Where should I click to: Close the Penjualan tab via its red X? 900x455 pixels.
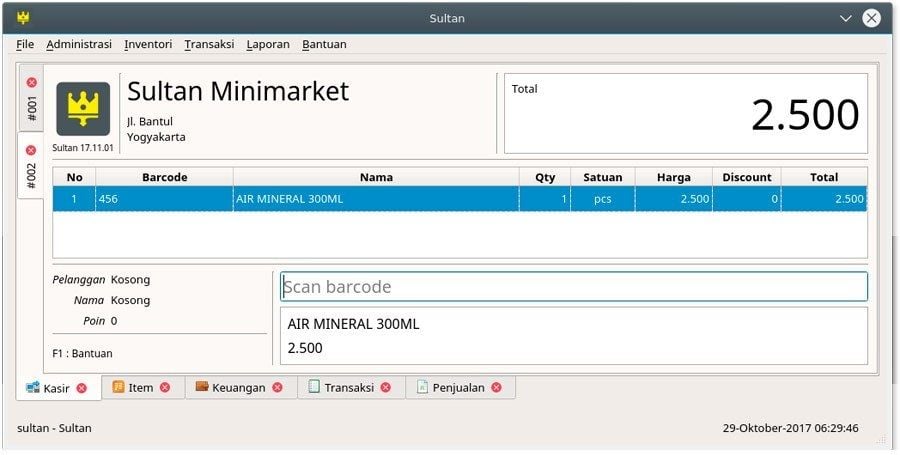click(x=496, y=387)
